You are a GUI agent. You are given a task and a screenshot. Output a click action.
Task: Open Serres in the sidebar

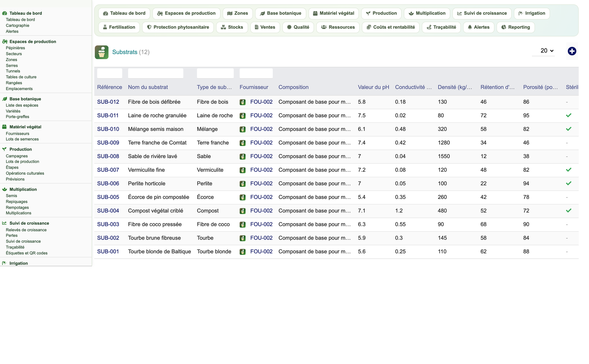pos(12,66)
